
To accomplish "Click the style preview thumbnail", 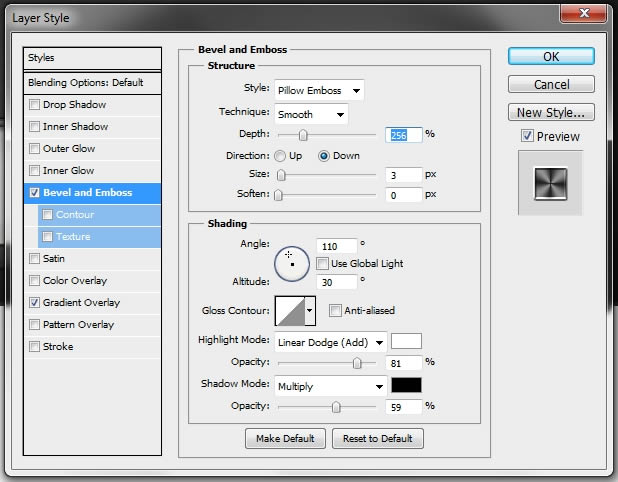I will (x=551, y=183).
